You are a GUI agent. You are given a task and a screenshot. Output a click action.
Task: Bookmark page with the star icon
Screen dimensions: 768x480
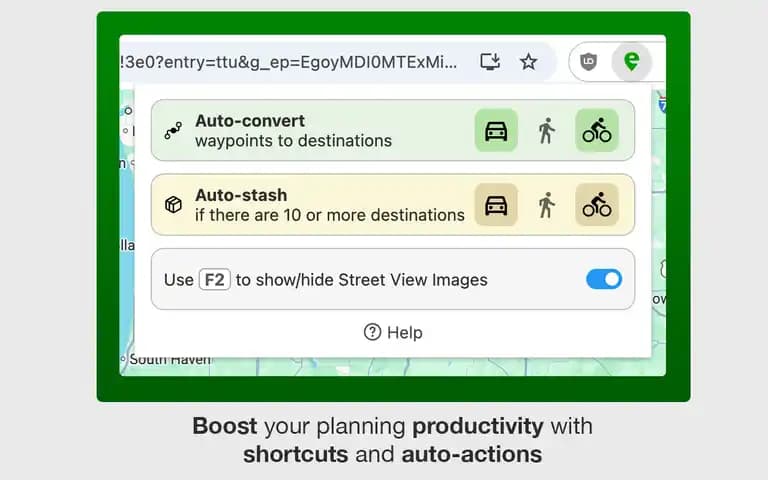pyautogui.click(x=528, y=62)
